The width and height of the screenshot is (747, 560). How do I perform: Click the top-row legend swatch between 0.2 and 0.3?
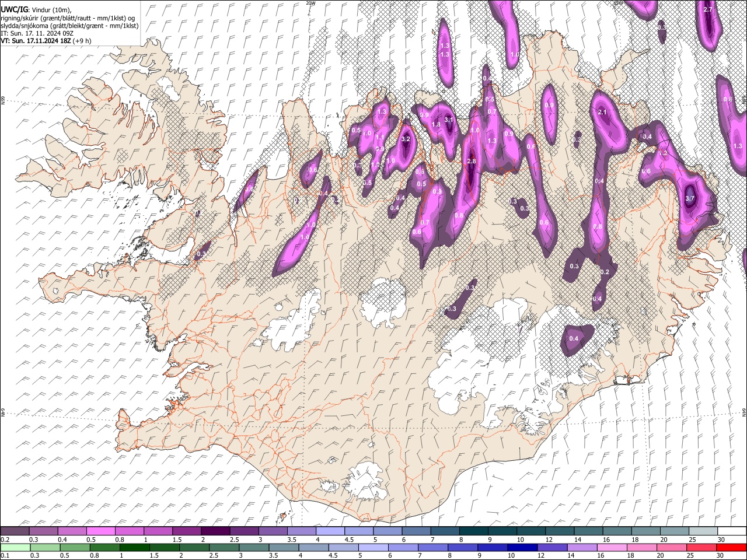point(15,531)
